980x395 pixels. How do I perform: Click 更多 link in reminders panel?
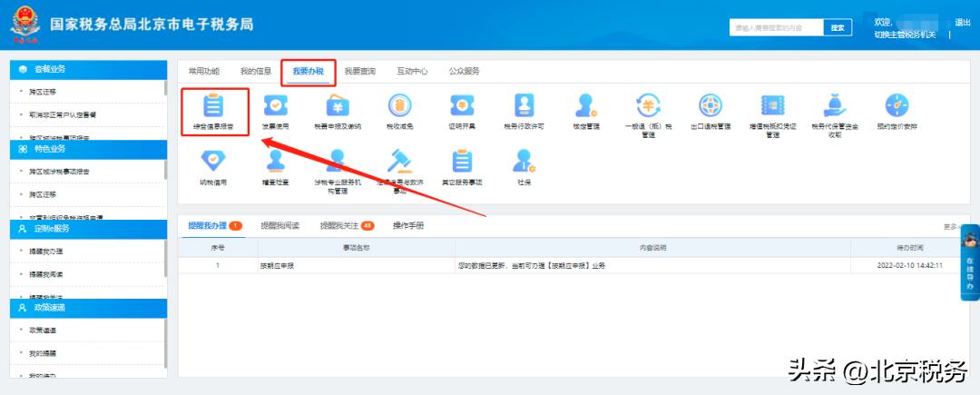pyautogui.click(x=950, y=226)
